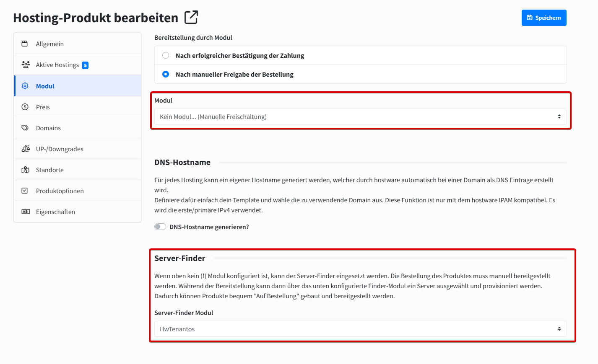This screenshot has width=598, height=364.
Task: Click the Allgemein box icon in sidebar
Action: [x=25, y=44]
